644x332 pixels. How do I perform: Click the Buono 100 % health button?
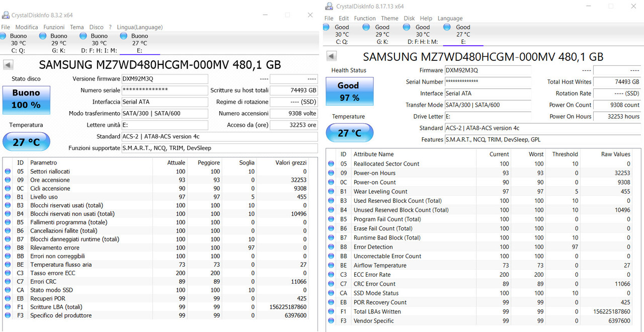coord(26,100)
